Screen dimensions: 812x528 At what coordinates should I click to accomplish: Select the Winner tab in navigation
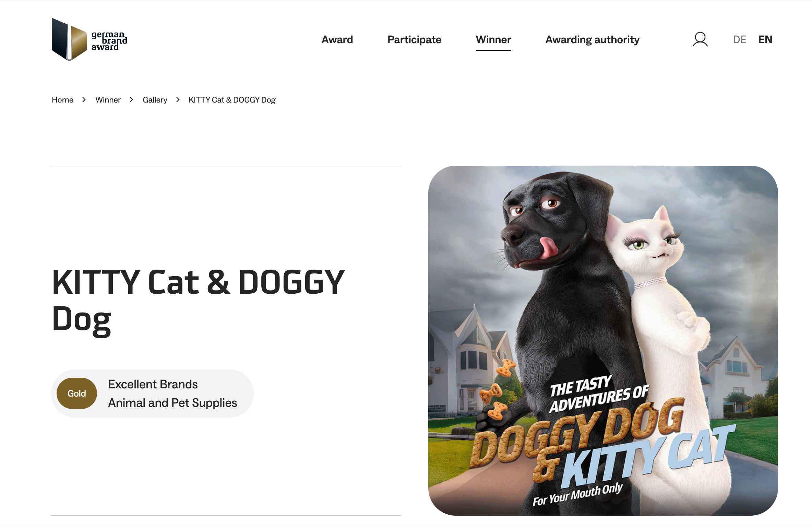click(493, 39)
